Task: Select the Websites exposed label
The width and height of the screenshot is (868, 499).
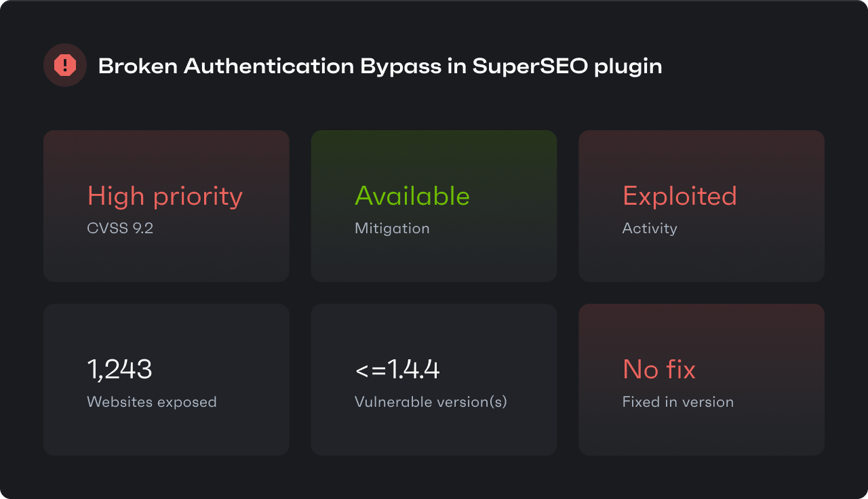Action: (152, 402)
